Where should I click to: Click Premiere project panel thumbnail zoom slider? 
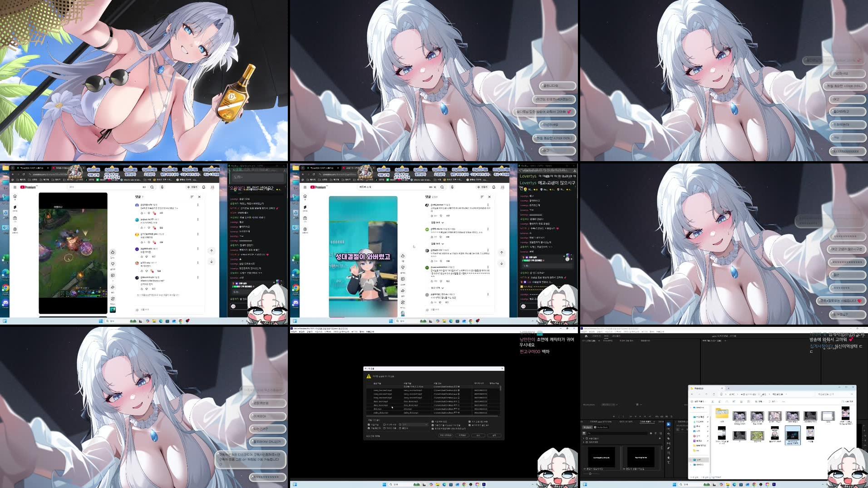pos(590,473)
